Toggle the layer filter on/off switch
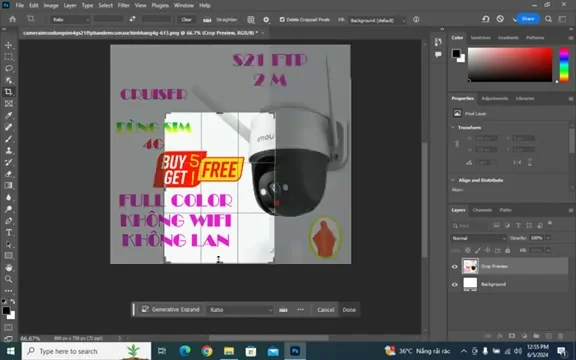 tap(550, 224)
